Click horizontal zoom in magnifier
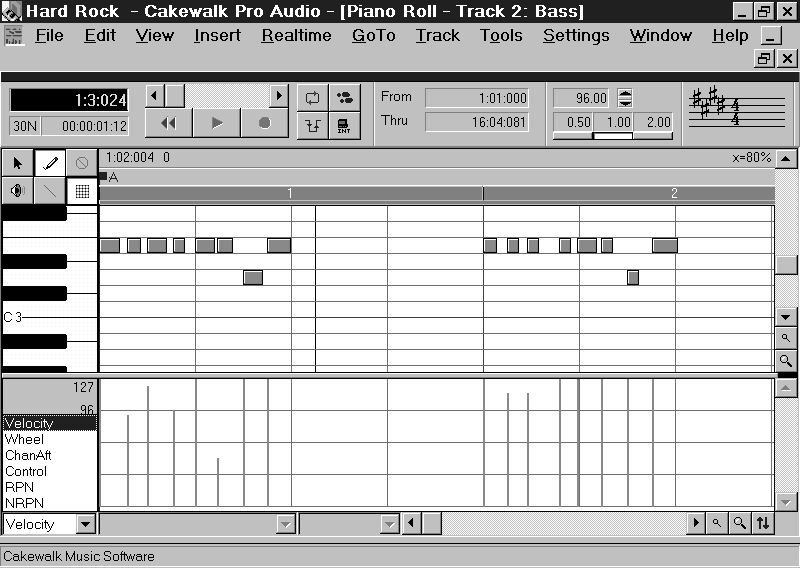This screenshot has height=568, width=800. tap(739, 524)
